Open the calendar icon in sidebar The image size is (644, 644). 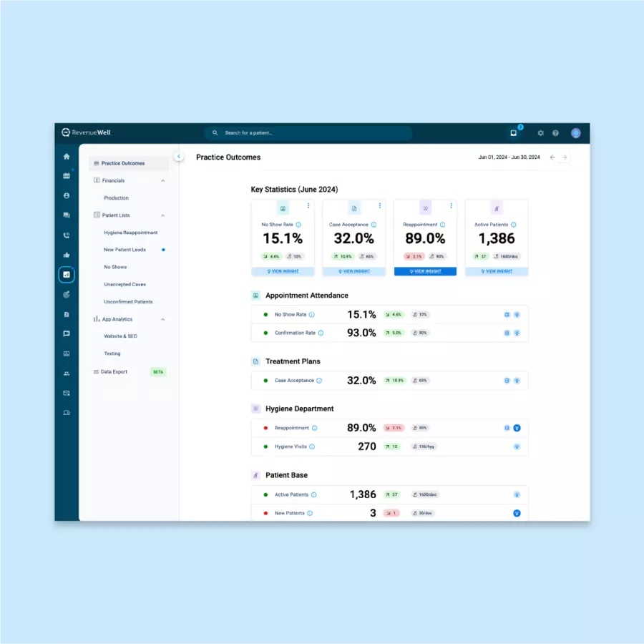67,176
